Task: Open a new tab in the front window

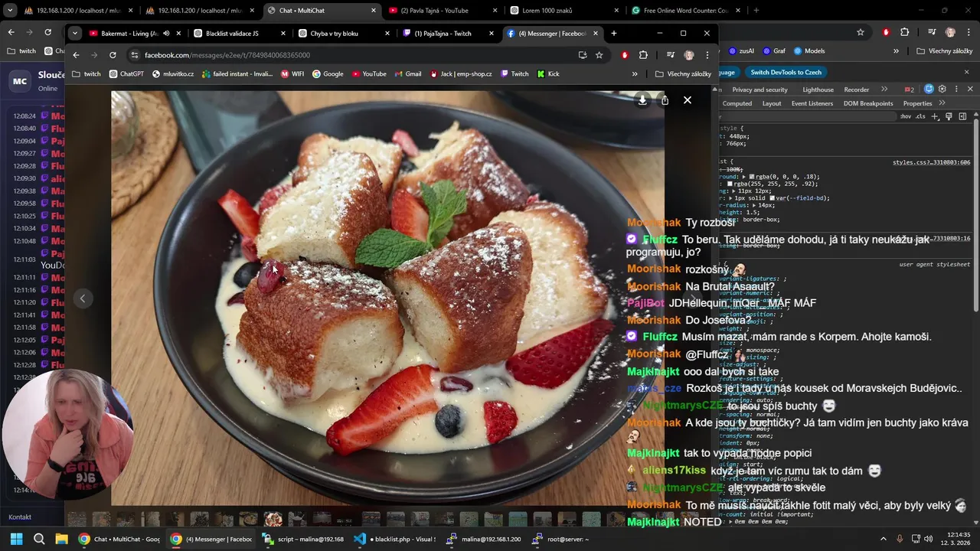Action: (x=614, y=34)
